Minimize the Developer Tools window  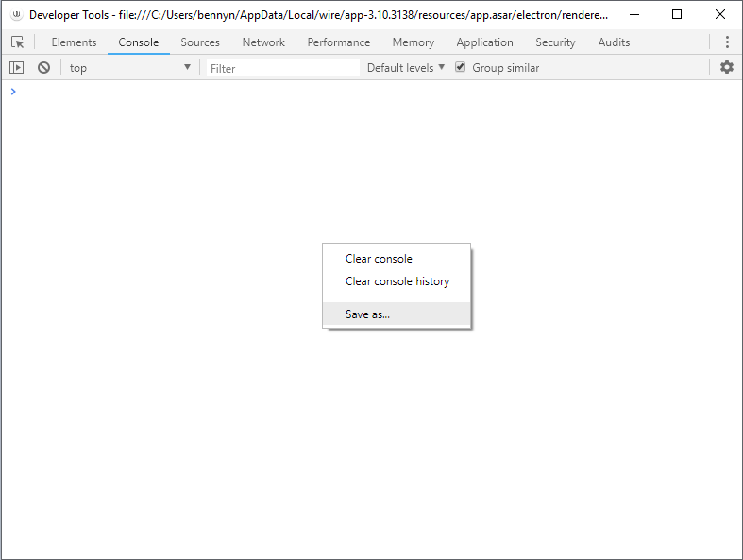coord(634,15)
